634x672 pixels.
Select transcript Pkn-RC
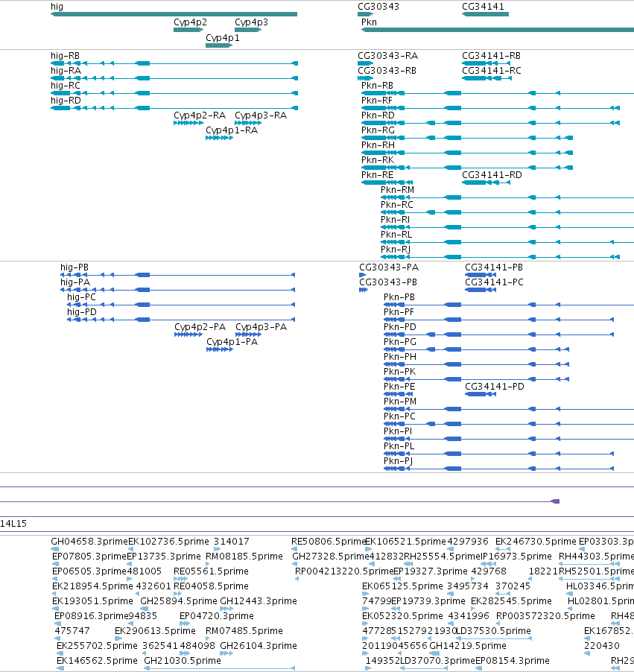[x=507, y=212]
